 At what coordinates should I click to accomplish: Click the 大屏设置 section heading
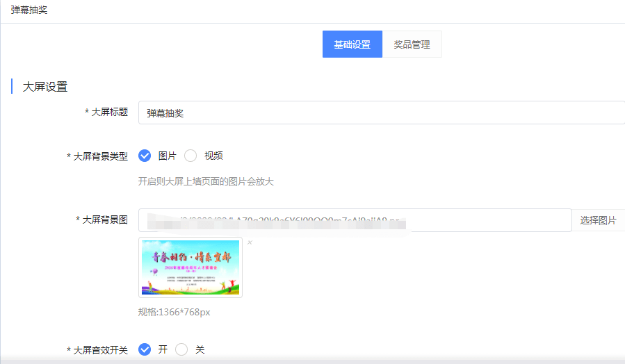(45, 87)
